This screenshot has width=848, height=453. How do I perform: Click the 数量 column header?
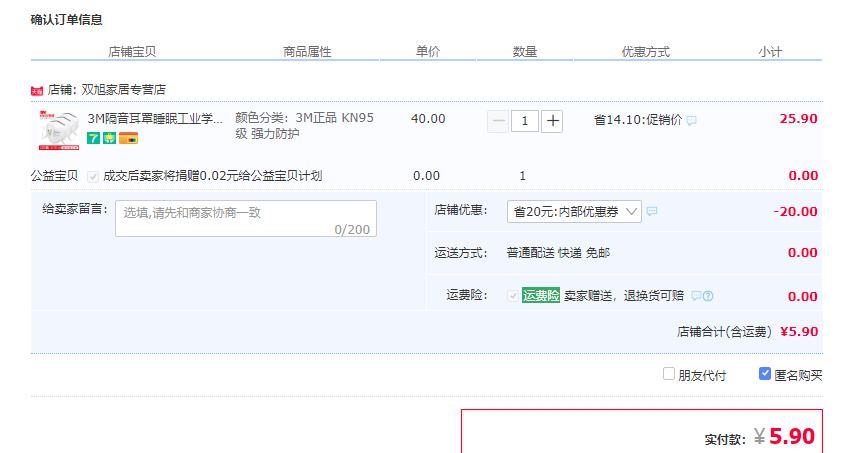tap(525, 52)
